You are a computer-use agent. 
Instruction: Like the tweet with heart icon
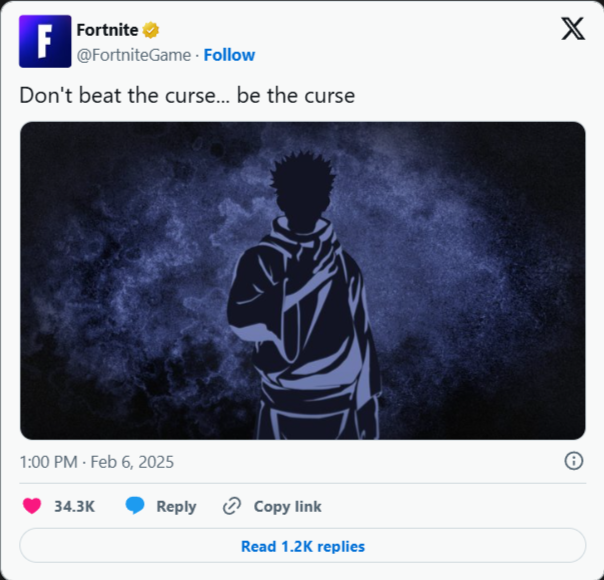coord(32,506)
